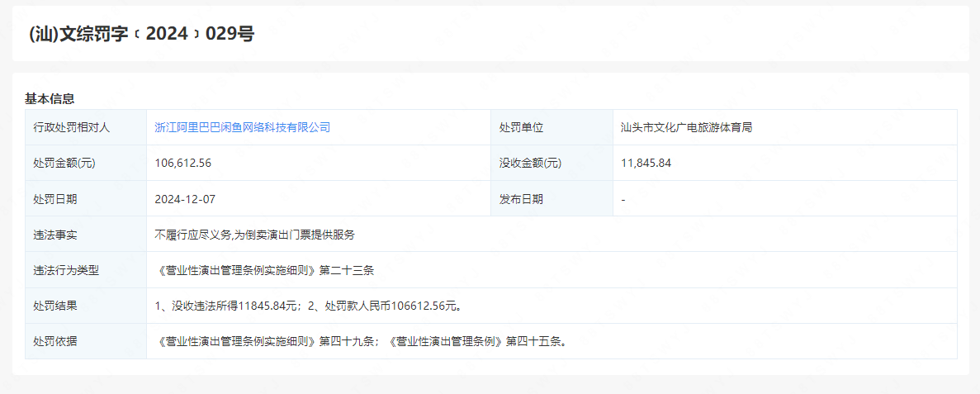This screenshot has height=394, width=980.
Task: Select the value 汕头市文化广电旅游体育局
Action: tap(686, 127)
